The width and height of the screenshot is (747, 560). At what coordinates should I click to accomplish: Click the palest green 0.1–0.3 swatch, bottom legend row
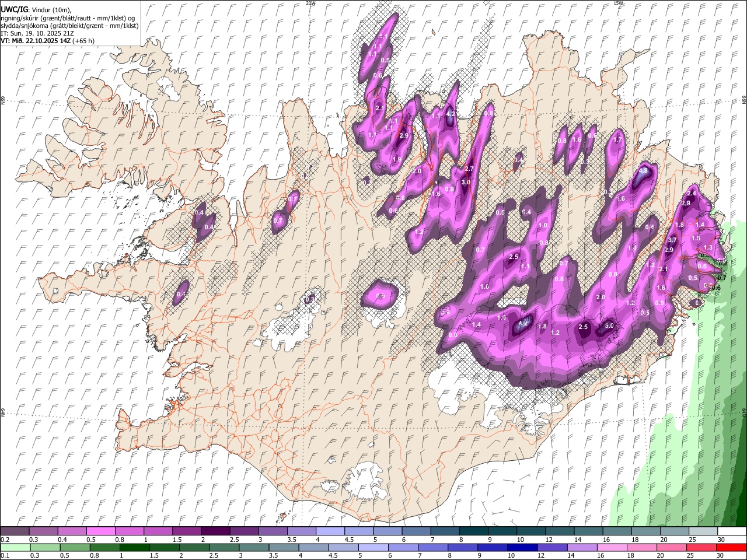coord(15,547)
